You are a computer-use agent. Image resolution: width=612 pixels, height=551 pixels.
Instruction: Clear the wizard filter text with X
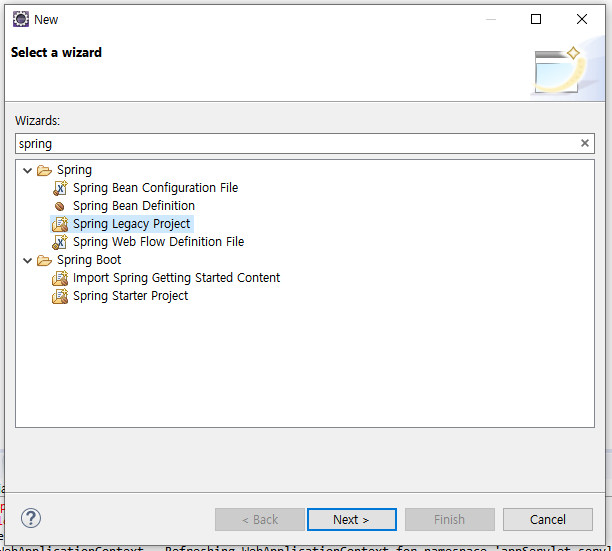point(584,143)
